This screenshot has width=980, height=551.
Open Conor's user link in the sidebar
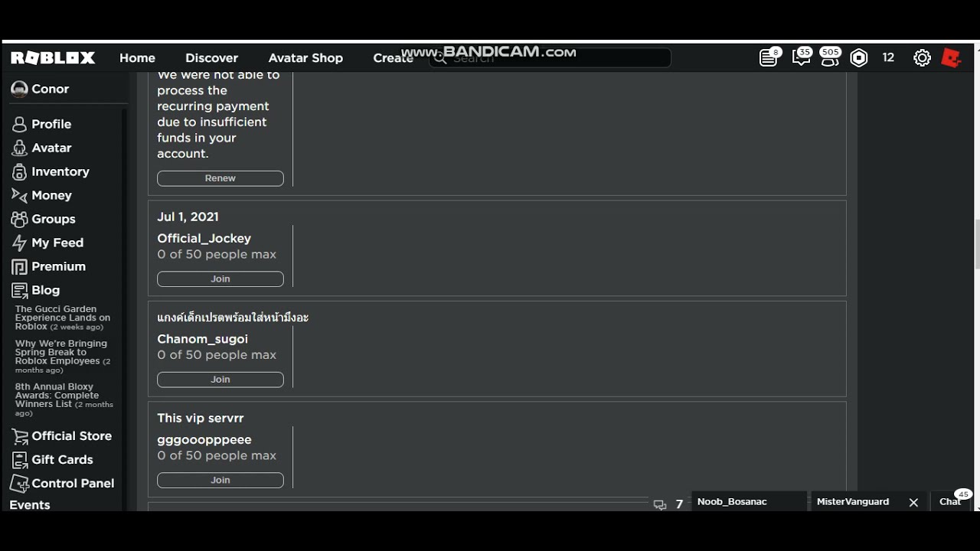(51, 89)
